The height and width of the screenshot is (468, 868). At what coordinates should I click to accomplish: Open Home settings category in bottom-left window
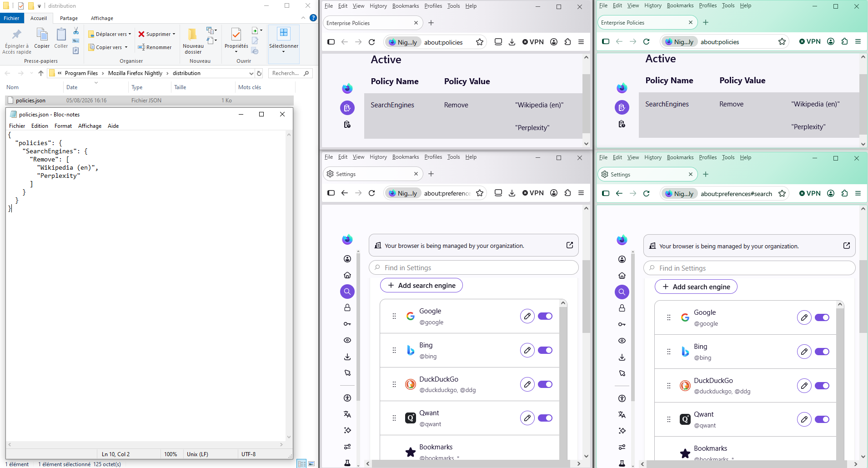347,275
